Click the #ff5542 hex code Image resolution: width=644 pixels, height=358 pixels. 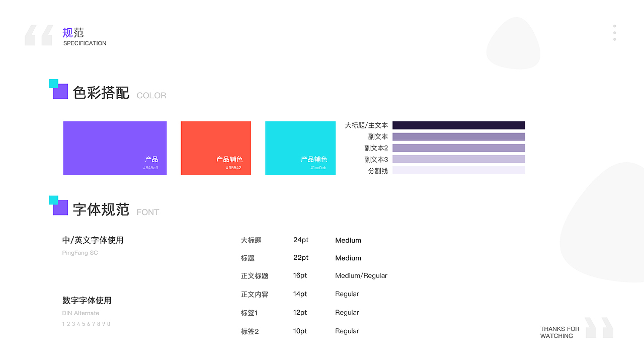click(233, 168)
